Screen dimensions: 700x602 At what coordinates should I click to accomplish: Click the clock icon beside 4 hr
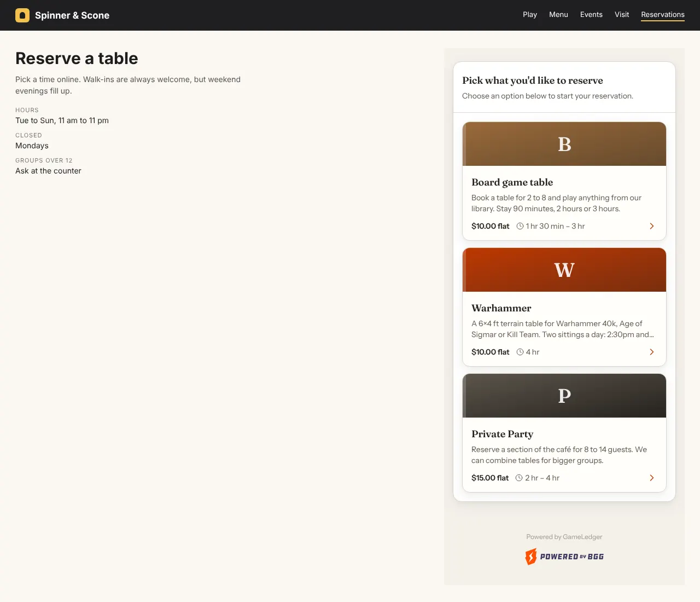pyautogui.click(x=520, y=352)
